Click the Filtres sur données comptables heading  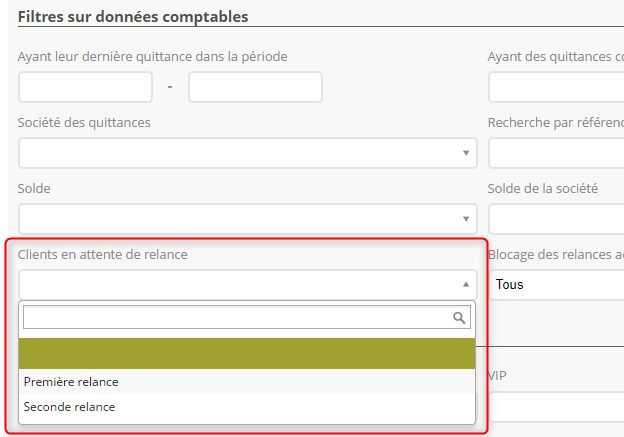click(x=133, y=17)
